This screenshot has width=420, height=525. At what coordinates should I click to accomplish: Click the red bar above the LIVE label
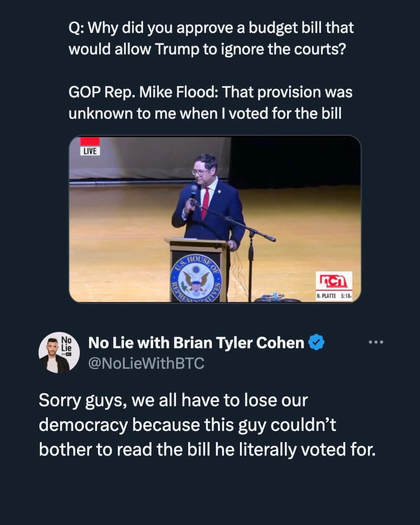pos(90,141)
